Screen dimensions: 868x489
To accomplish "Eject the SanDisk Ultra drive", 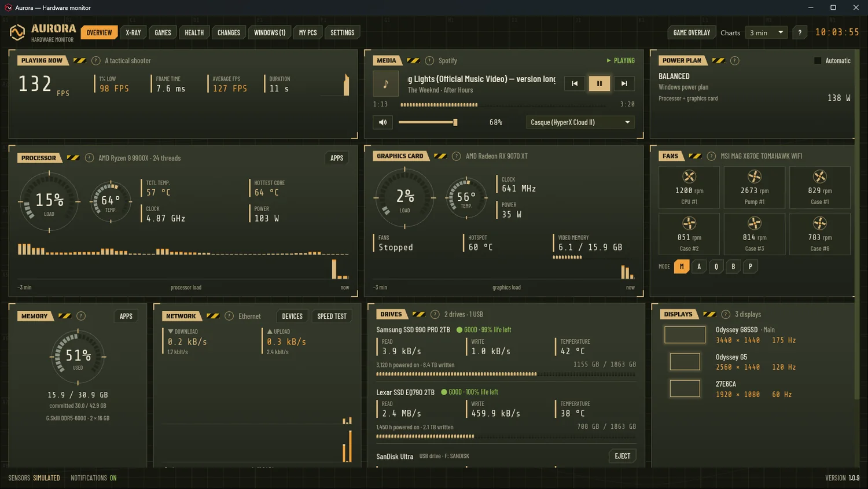I will (x=623, y=456).
